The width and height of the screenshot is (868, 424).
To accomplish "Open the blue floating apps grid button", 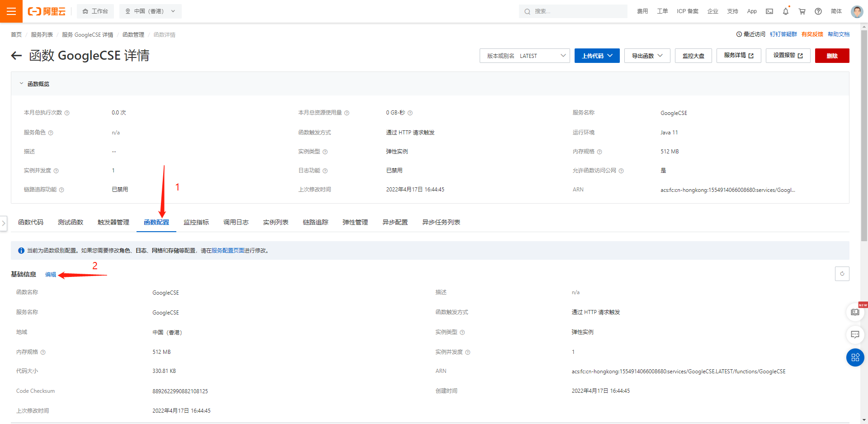I will 855,357.
